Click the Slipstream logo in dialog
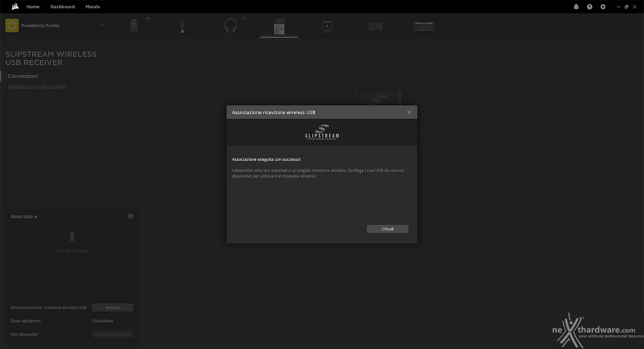644x349 pixels. [322, 132]
